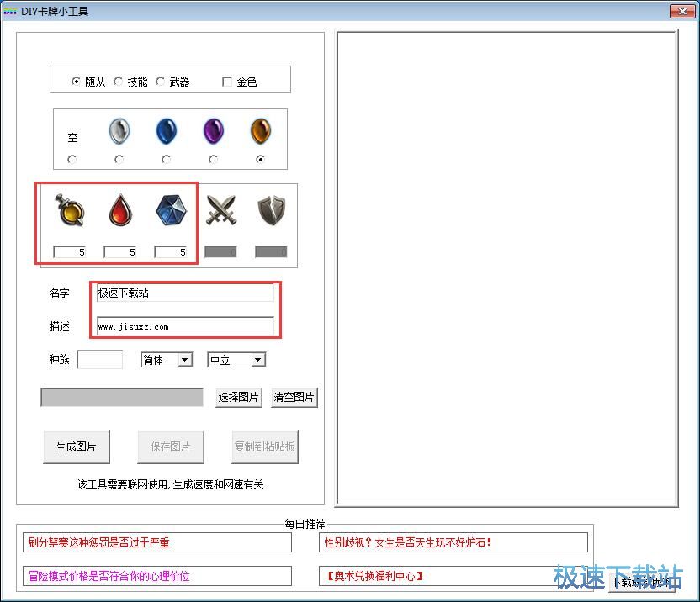The image size is (700, 602).
Task: Click the disabled 保存图片 button
Action: pos(171,446)
